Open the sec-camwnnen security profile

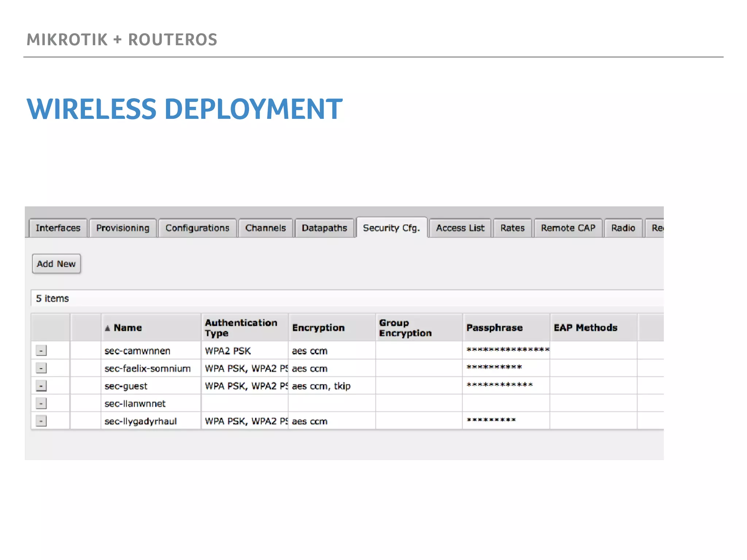tap(137, 351)
